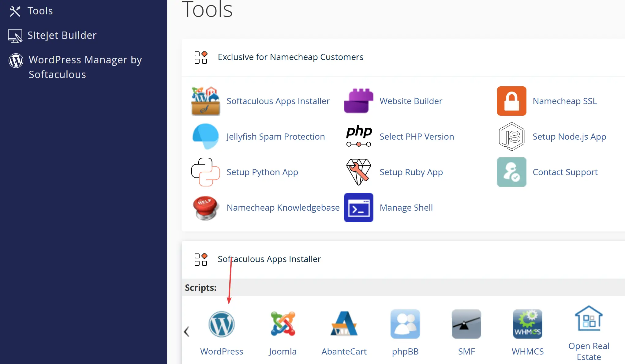
Task: Open Setup Python App link
Action: tap(262, 172)
